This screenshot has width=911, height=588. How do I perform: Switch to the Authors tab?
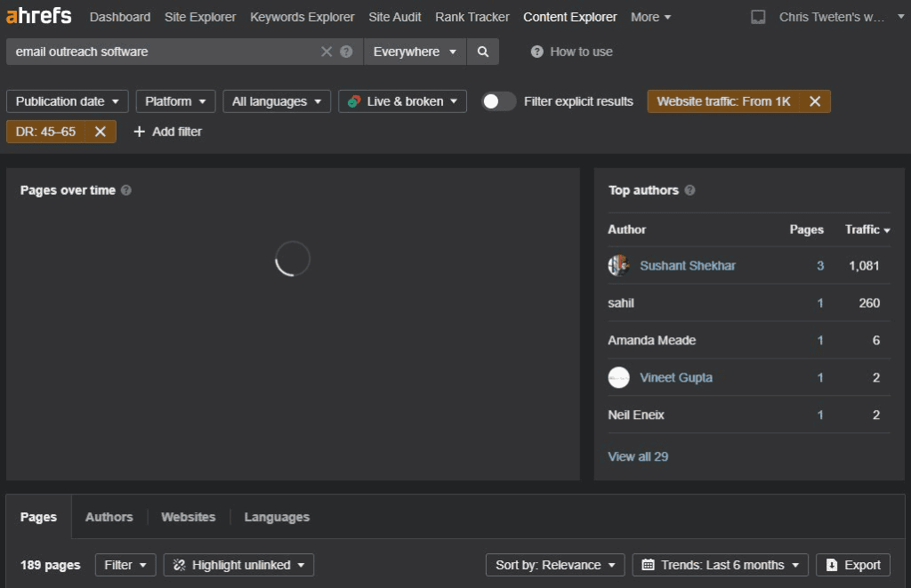[109, 517]
